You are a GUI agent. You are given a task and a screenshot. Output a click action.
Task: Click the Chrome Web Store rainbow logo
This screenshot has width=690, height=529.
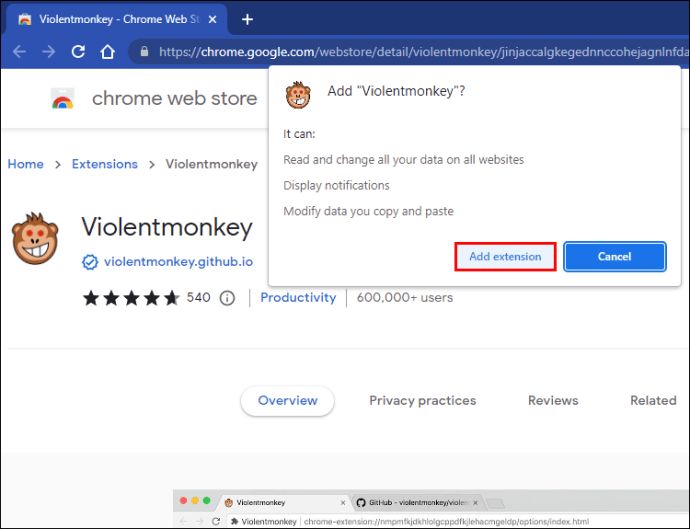coord(62,99)
